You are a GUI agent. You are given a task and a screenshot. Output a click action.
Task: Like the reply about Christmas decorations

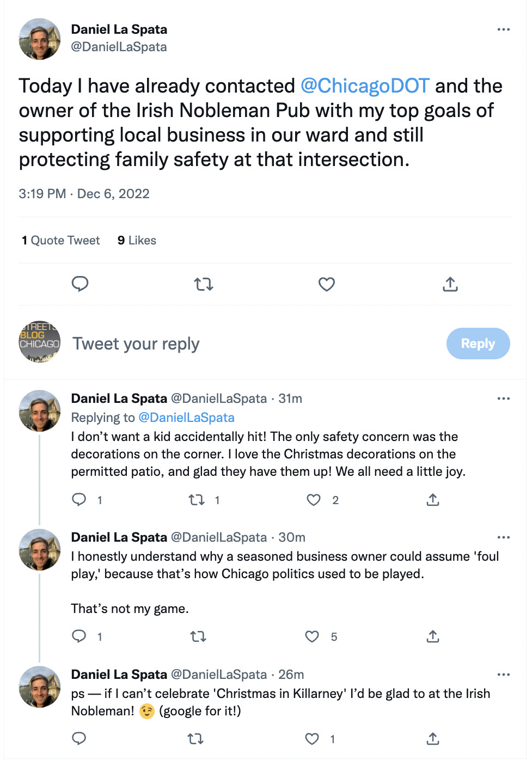(314, 500)
